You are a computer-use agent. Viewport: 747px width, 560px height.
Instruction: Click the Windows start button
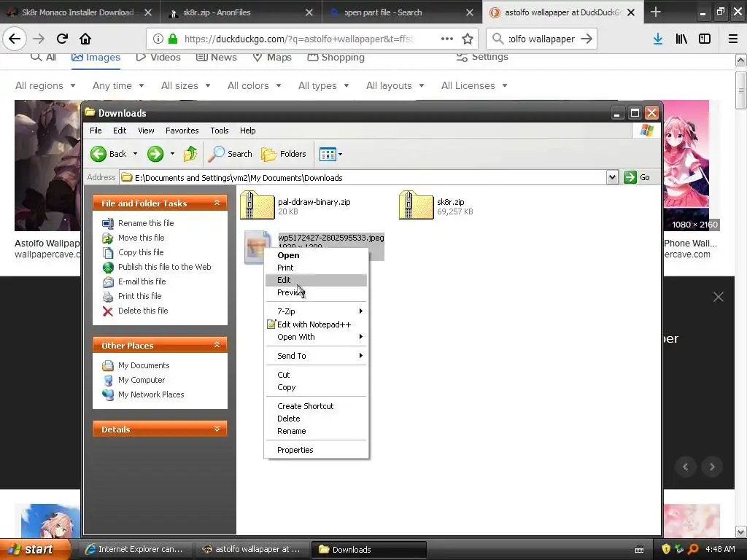click(x=35, y=550)
